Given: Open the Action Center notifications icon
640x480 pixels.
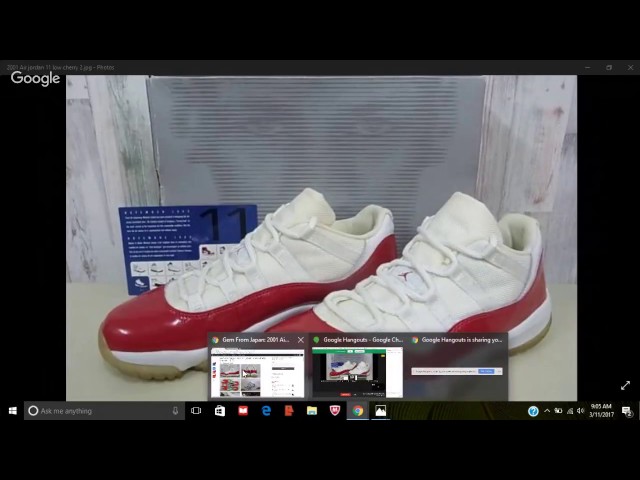Looking at the screenshot, I should [627, 411].
